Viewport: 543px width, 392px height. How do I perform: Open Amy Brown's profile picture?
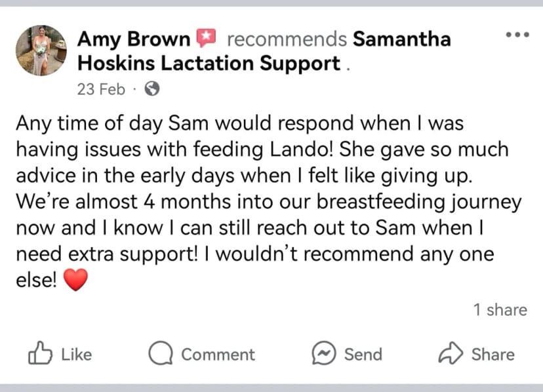tap(41, 50)
